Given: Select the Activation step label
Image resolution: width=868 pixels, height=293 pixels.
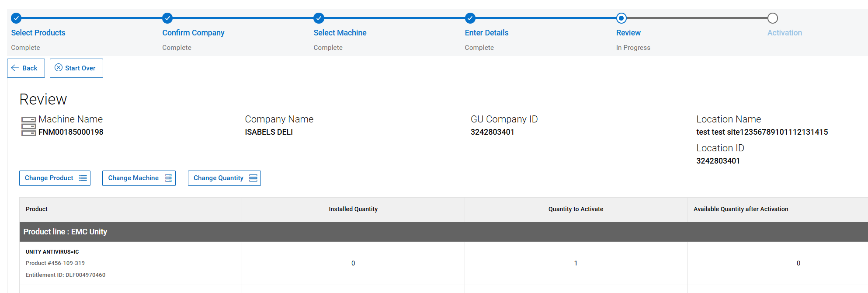Looking at the screenshot, I should coord(785,33).
